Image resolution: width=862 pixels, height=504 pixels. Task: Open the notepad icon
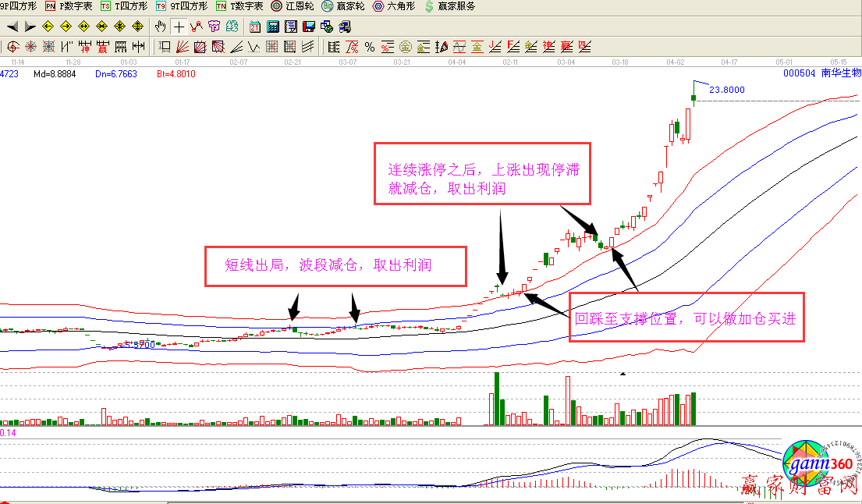[291, 27]
